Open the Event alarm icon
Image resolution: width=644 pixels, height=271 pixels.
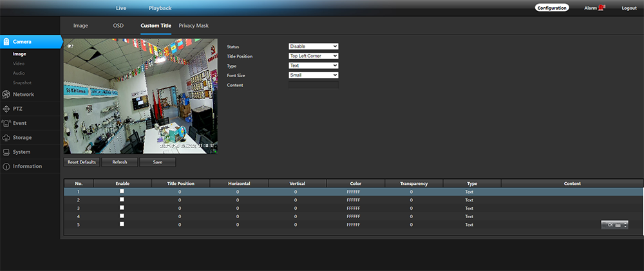click(x=6, y=123)
